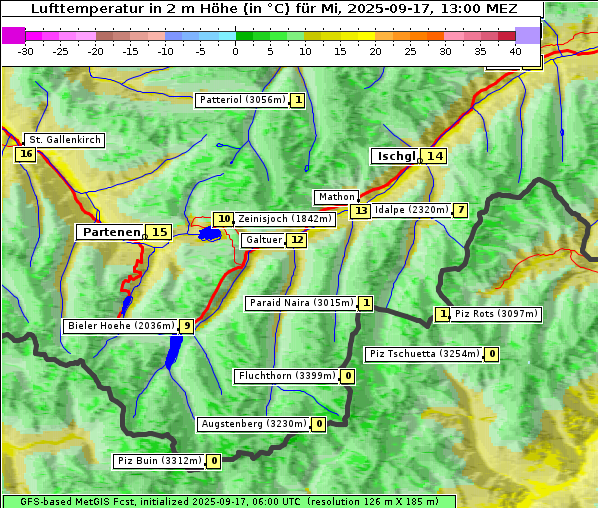Select the Zeinisjoch (1842m) label
Screen dimensions: 598x508
click(285, 219)
